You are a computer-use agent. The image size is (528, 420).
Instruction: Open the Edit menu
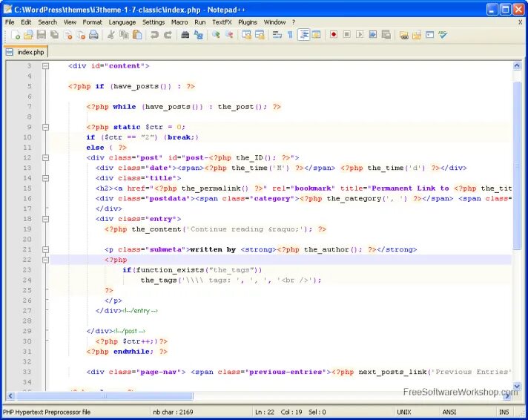[x=26, y=22]
